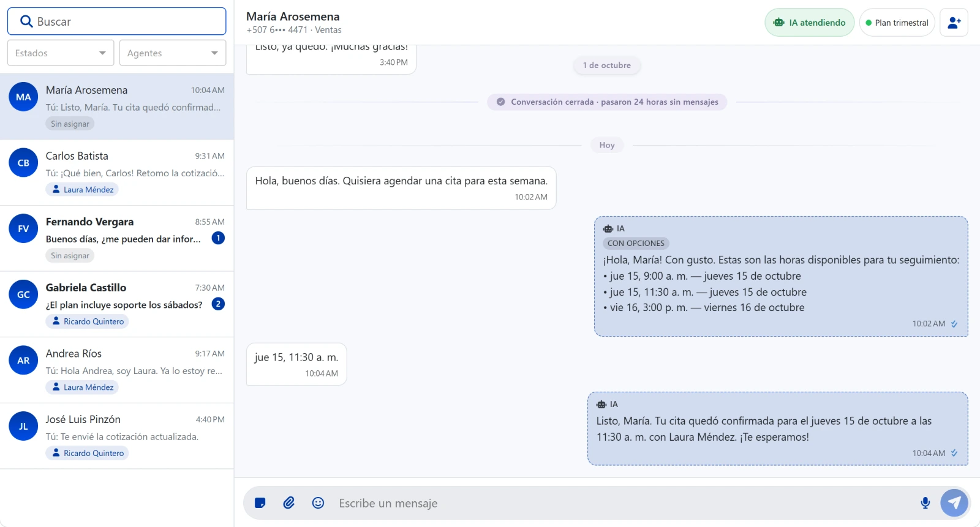Click the JL avatar for José Luis Pinzón
980x527 pixels.
[x=23, y=426]
